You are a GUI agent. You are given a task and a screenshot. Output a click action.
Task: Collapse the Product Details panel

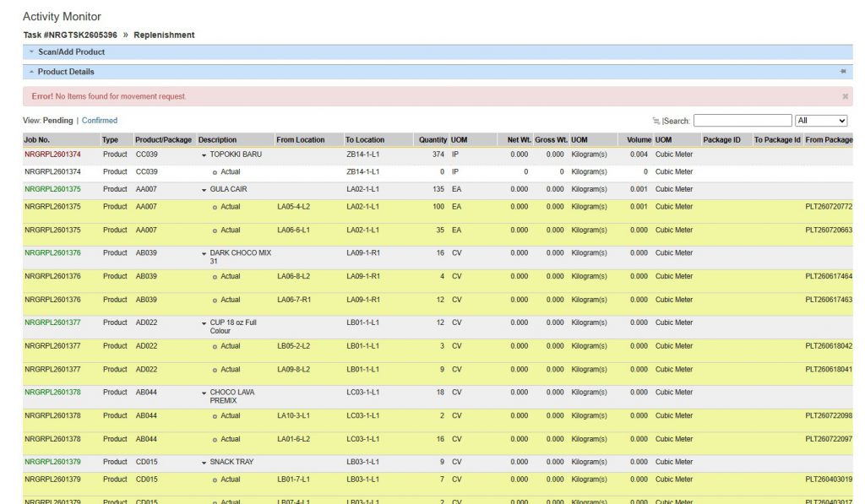pyautogui.click(x=31, y=72)
